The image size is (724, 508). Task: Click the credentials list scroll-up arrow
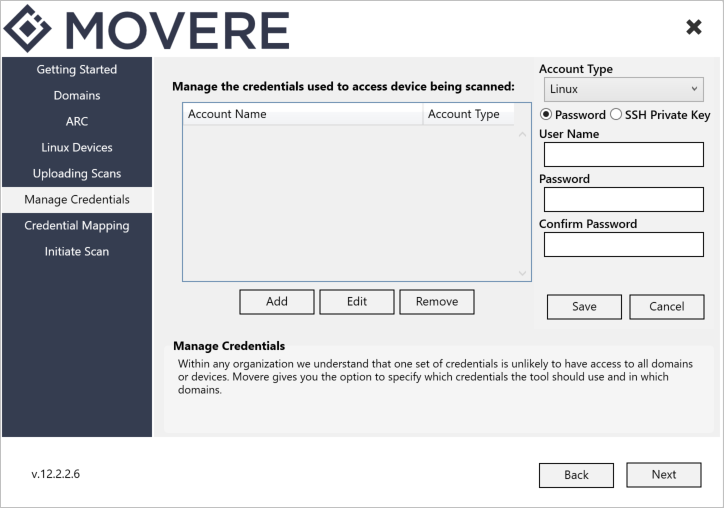[x=522, y=134]
